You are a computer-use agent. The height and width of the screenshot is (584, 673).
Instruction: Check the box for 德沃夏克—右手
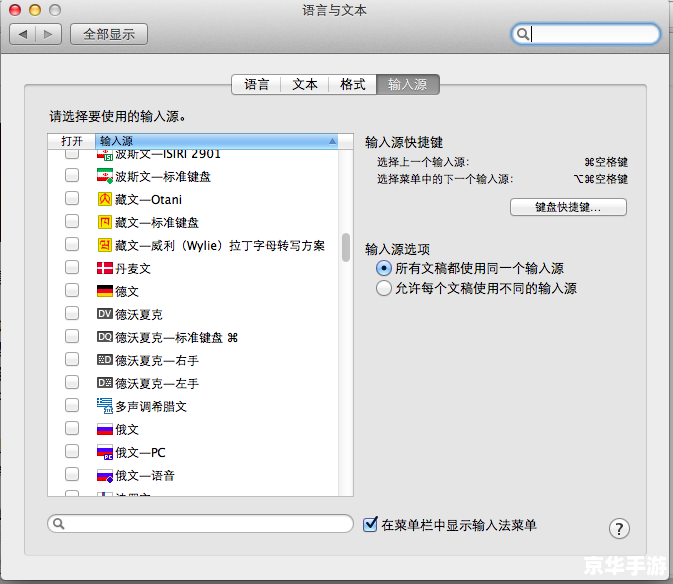[x=72, y=359]
